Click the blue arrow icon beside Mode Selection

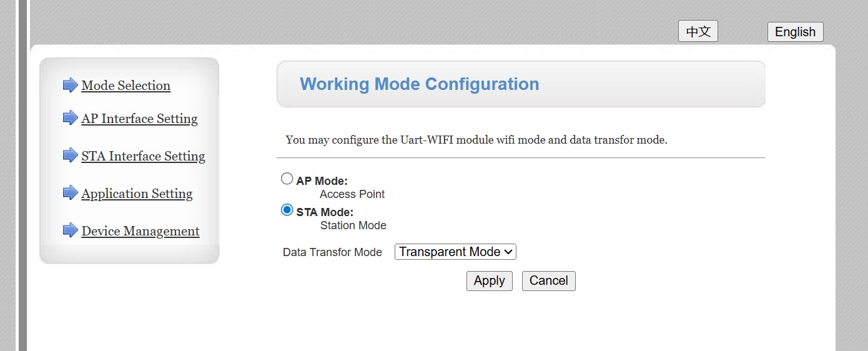[x=70, y=86]
